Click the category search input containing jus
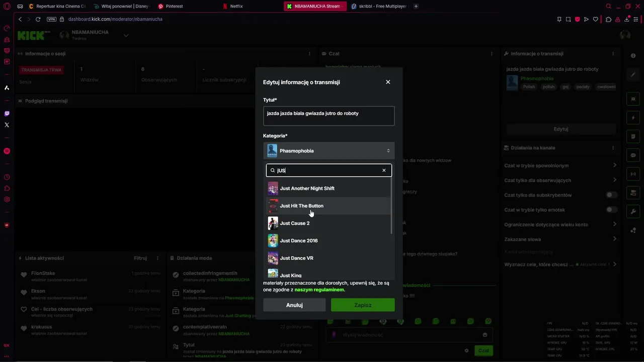Image resolution: width=644 pixels, height=362 pixels. pyautogui.click(x=329, y=170)
